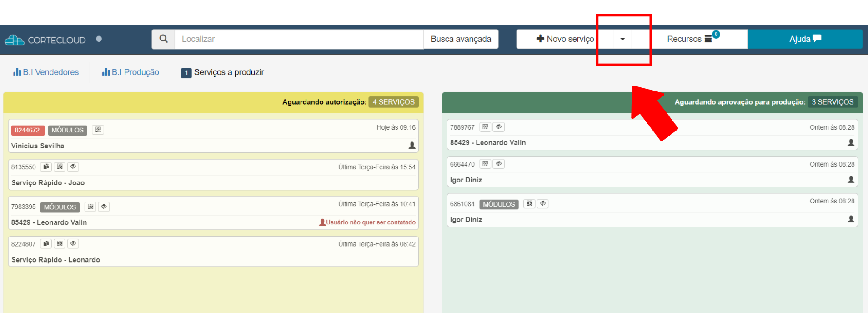Click the CorteCloud logo
Image resolution: width=868 pixels, height=313 pixels.
45,40
